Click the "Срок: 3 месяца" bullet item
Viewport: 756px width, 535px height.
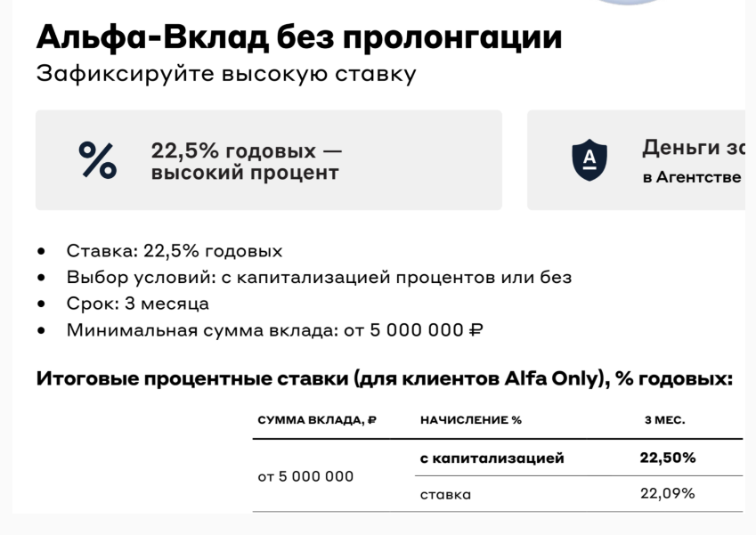(138, 303)
